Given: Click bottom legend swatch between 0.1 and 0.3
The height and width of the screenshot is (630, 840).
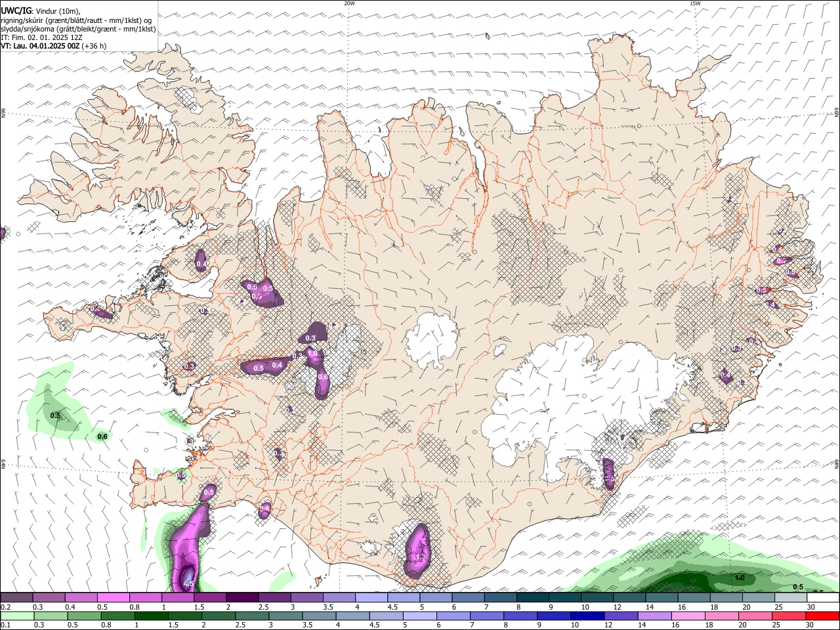Looking at the screenshot, I should click(16, 616).
